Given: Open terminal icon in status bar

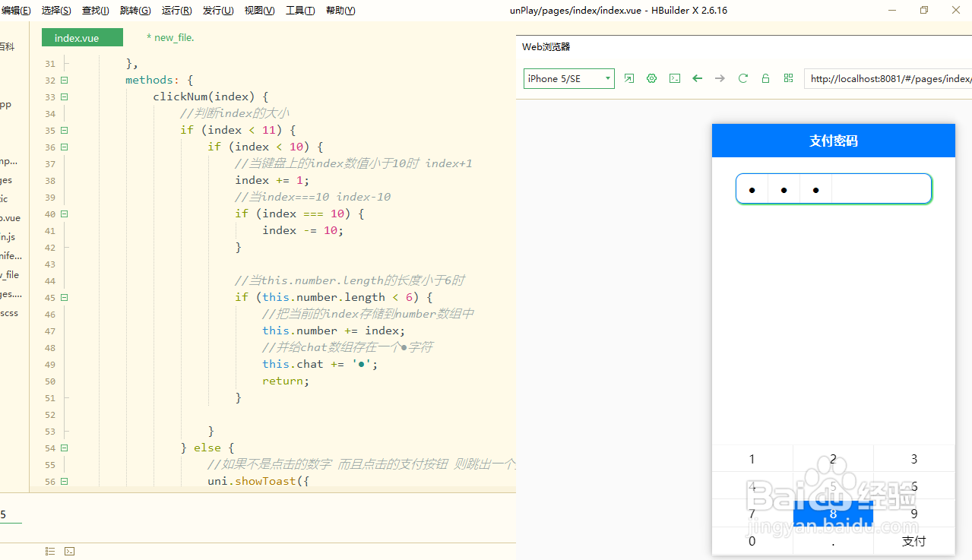Looking at the screenshot, I should pyautogui.click(x=69, y=551).
